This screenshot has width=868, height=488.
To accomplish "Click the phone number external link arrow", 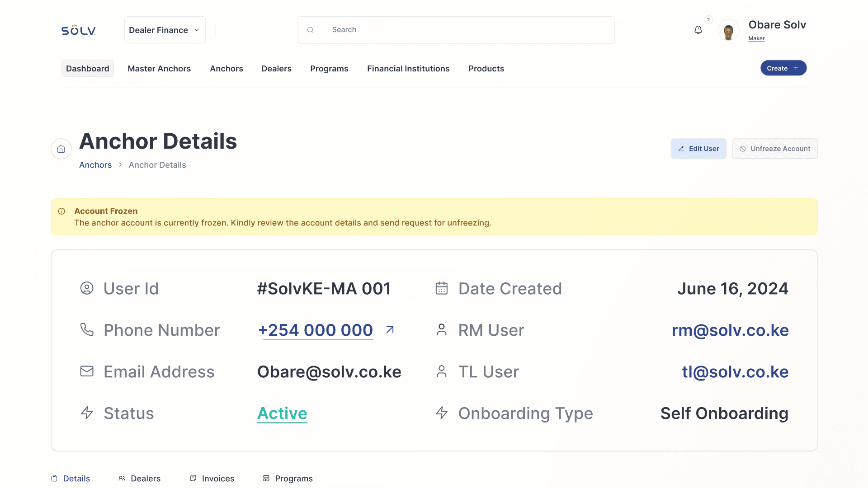I will coord(390,330).
